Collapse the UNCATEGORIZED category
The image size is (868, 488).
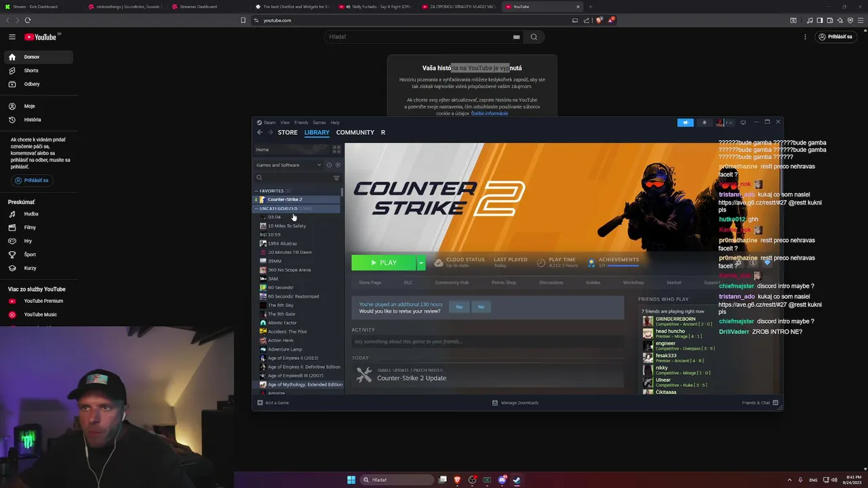coord(256,209)
